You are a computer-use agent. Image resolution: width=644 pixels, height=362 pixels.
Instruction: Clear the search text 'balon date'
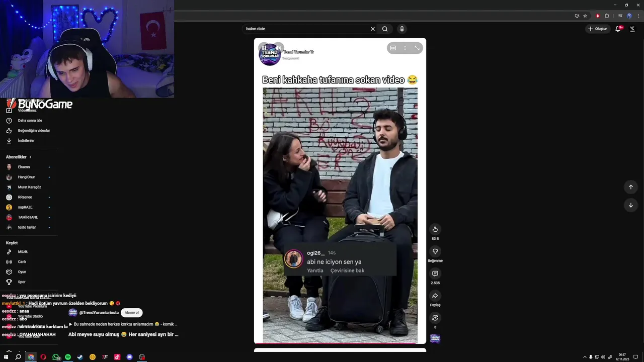tap(373, 29)
